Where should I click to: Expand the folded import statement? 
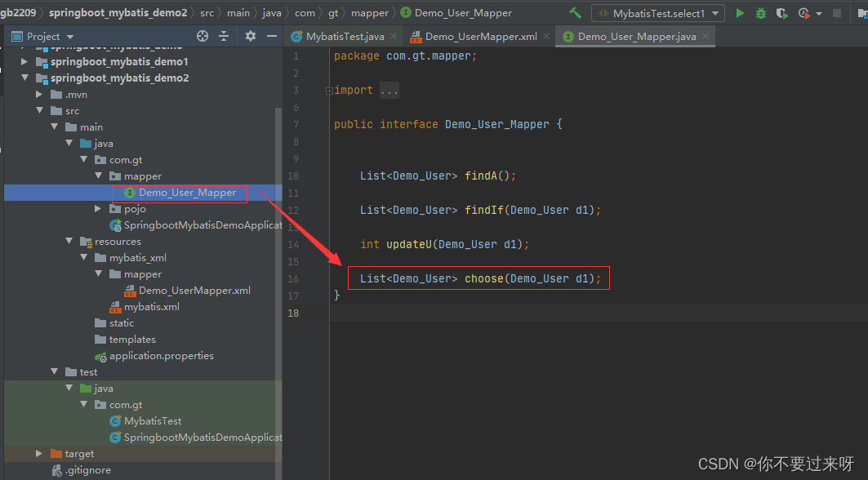329,91
